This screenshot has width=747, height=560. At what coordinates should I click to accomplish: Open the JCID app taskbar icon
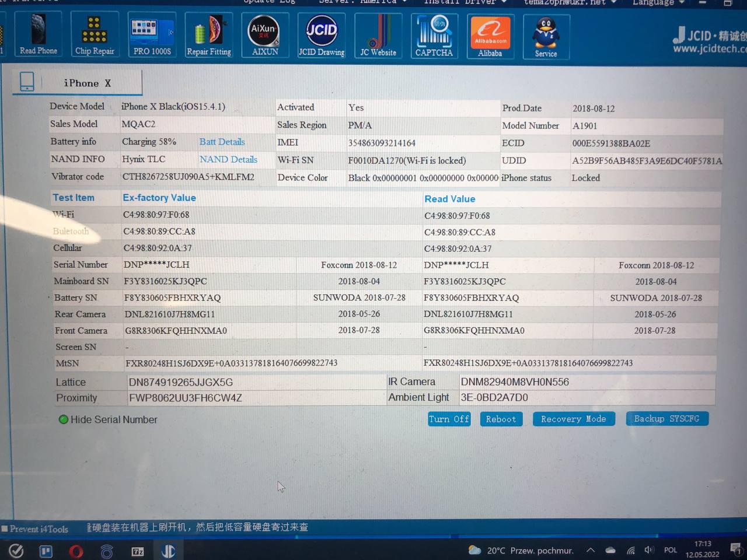[168, 551]
